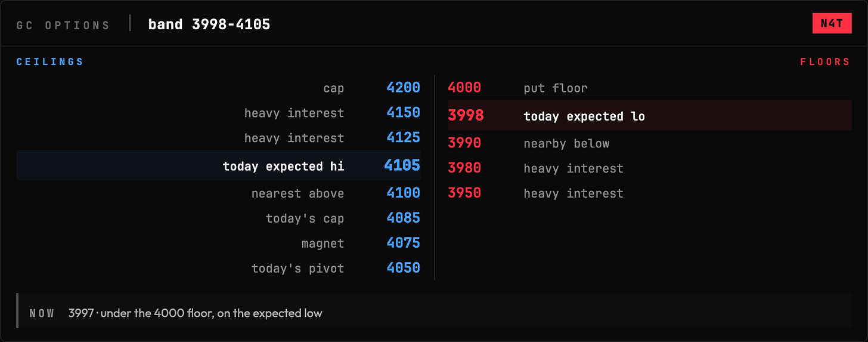Screen dimensions: 868x342
Task: Select the today expected lo 3998 row
Action: pyautogui.click(x=650, y=115)
